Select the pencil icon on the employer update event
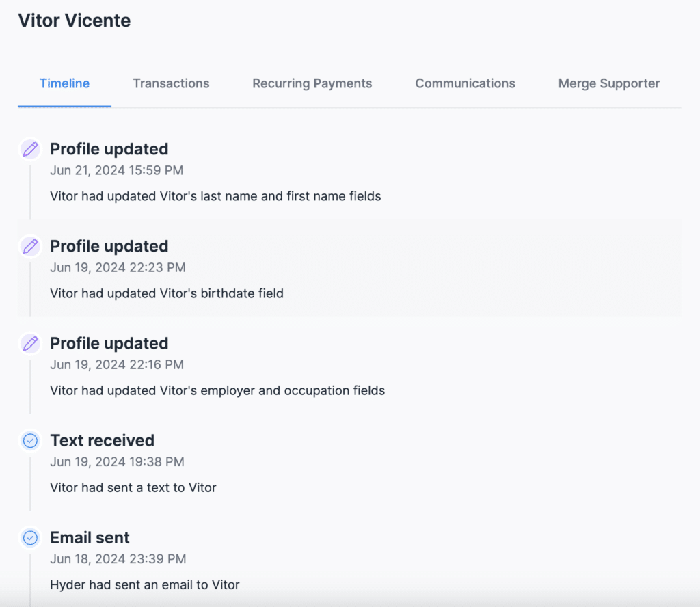This screenshot has width=700, height=607. [x=30, y=343]
